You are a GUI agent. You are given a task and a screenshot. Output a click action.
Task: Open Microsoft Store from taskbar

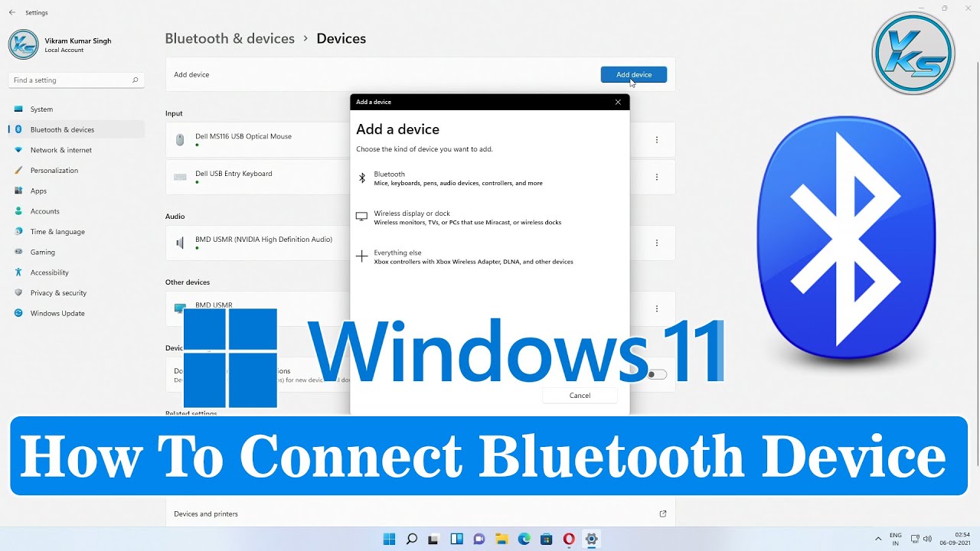[x=547, y=539]
